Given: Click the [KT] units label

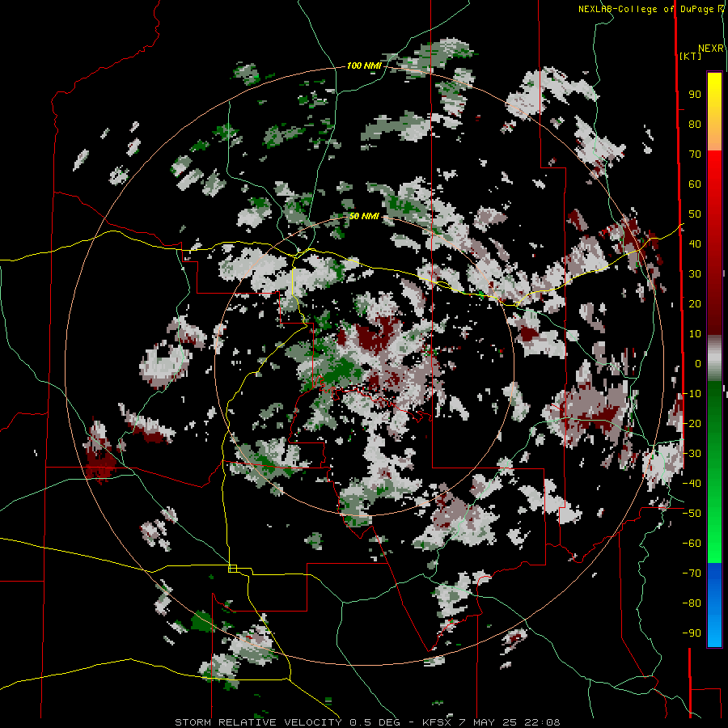Looking at the screenshot, I should tap(691, 56).
